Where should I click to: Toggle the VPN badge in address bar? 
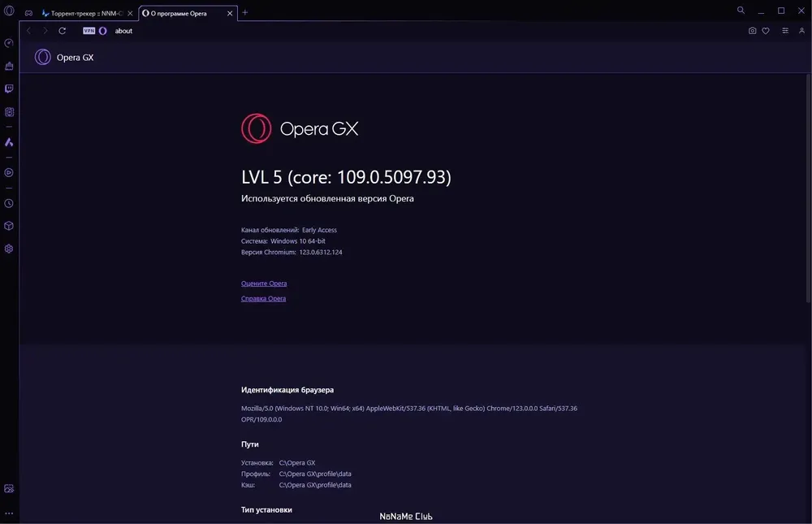click(89, 31)
